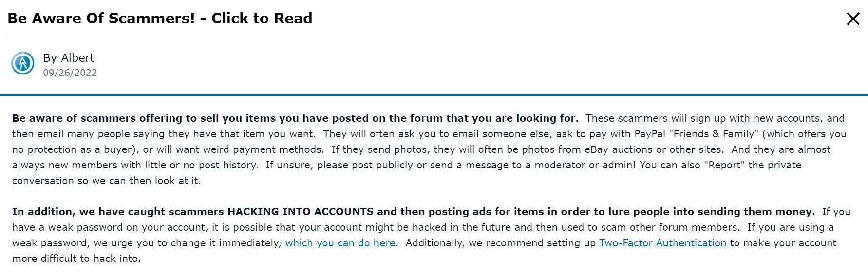This screenshot has width=868, height=279.
Task: Click the "HACKING INTO ACCOUNTS" capitalized text
Action: [301, 212]
